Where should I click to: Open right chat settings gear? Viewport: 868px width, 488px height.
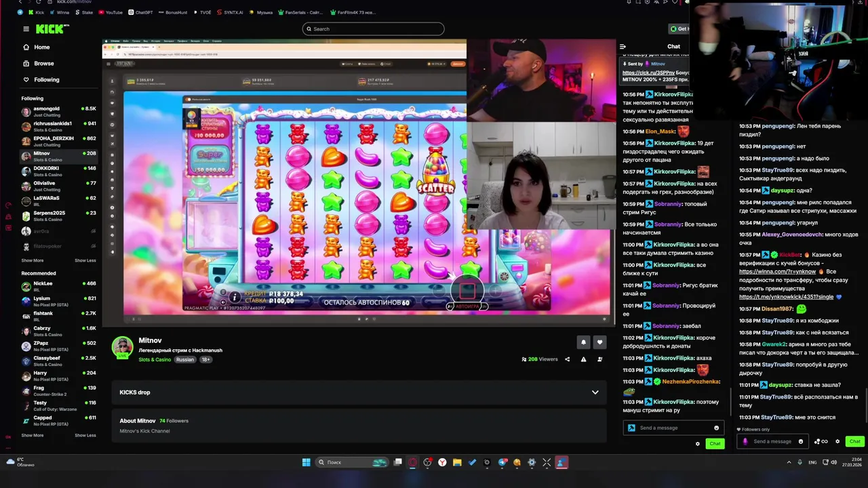click(837, 441)
